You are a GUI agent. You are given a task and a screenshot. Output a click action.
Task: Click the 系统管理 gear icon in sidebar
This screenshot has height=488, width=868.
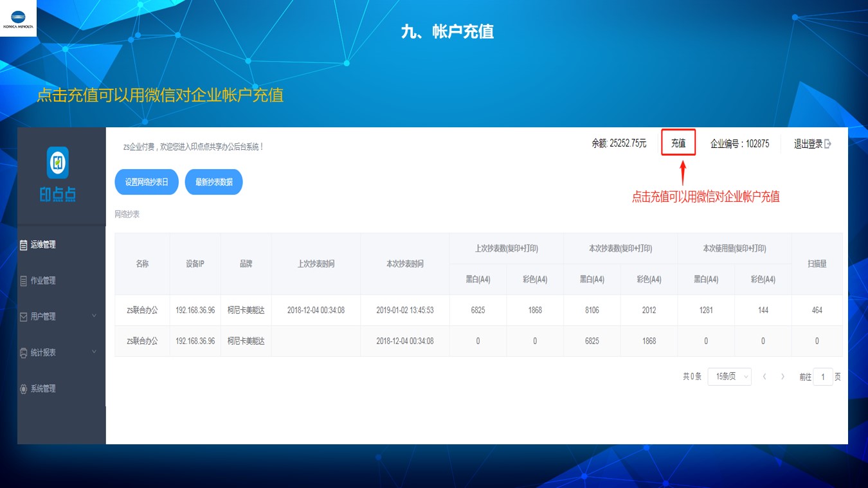[24, 389]
